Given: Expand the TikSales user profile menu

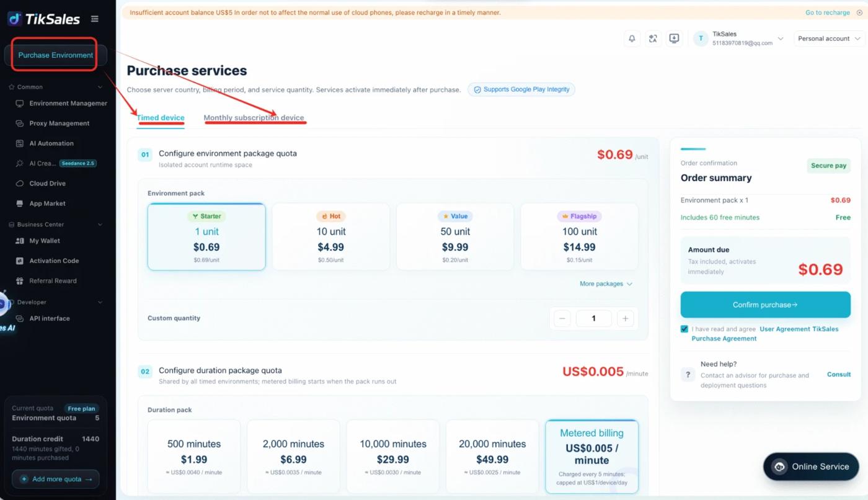Looking at the screenshot, I should (x=738, y=38).
